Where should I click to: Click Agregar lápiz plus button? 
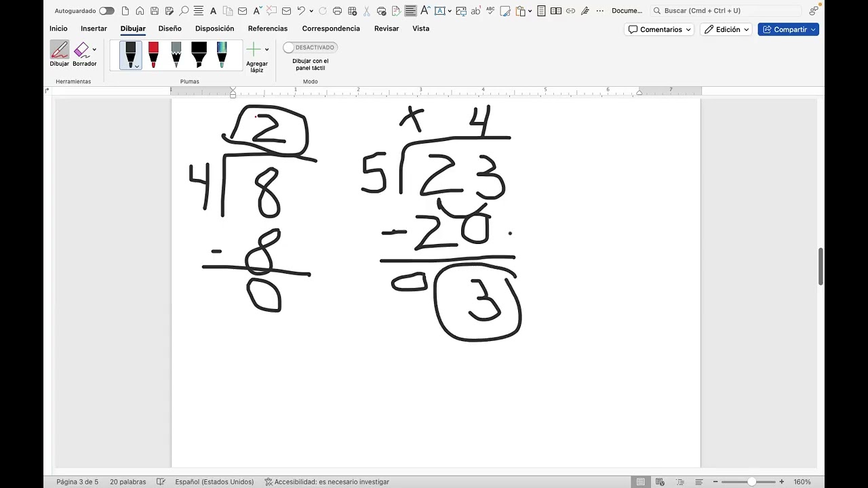[254, 49]
